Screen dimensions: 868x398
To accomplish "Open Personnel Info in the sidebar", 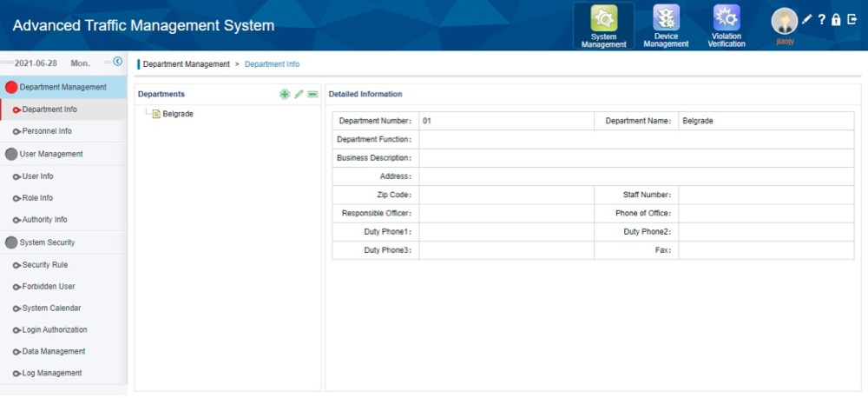I will (47, 131).
